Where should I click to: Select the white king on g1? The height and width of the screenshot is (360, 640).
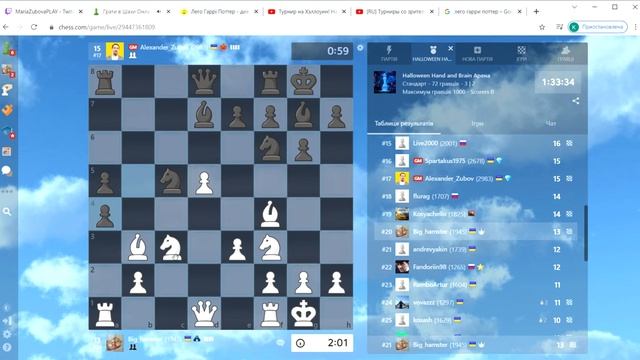pyautogui.click(x=303, y=313)
